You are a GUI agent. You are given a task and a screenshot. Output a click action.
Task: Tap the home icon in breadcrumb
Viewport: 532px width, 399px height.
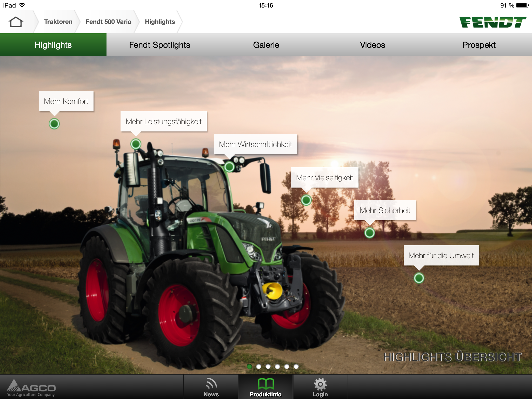click(x=16, y=22)
